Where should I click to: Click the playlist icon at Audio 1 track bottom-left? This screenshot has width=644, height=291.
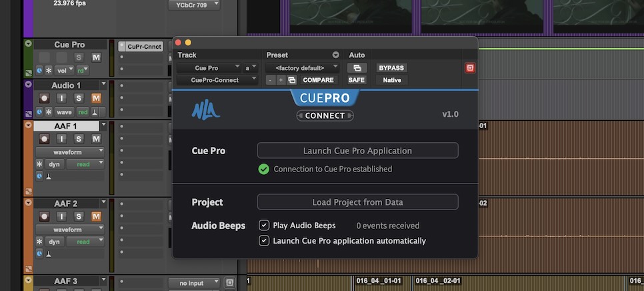29,114
